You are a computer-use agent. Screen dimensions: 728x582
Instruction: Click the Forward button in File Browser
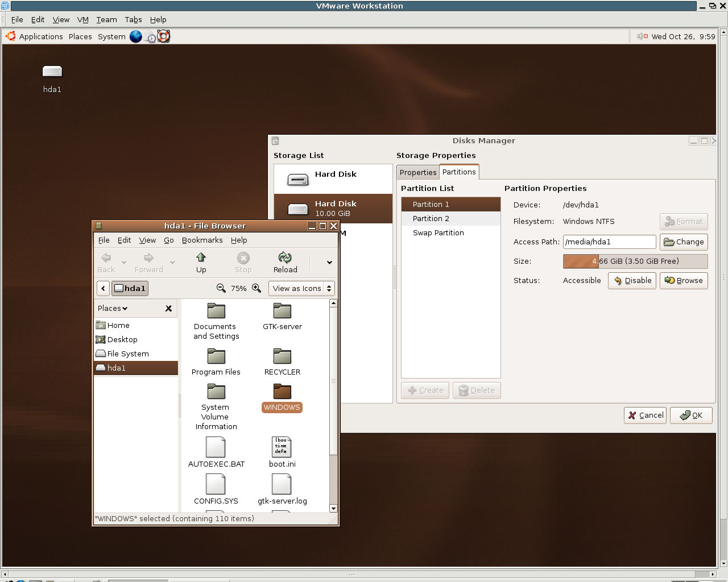(x=148, y=263)
